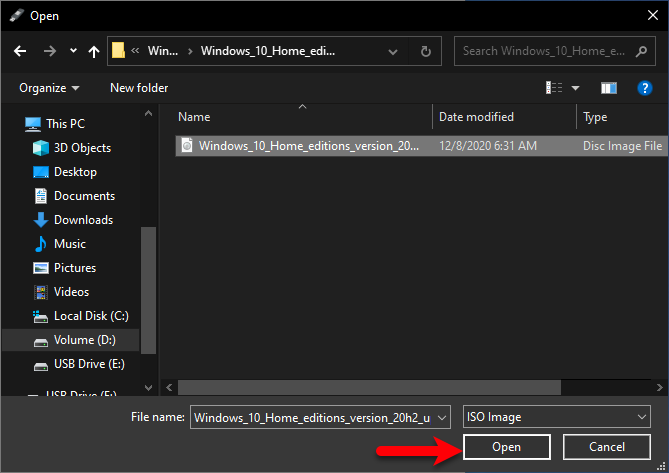Click the Downloads blue arrow icon

point(41,220)
